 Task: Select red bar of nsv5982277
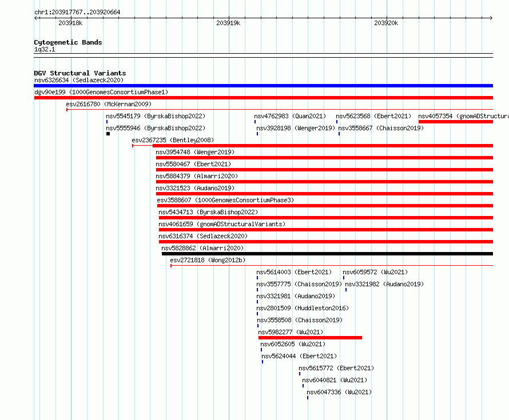310,338
